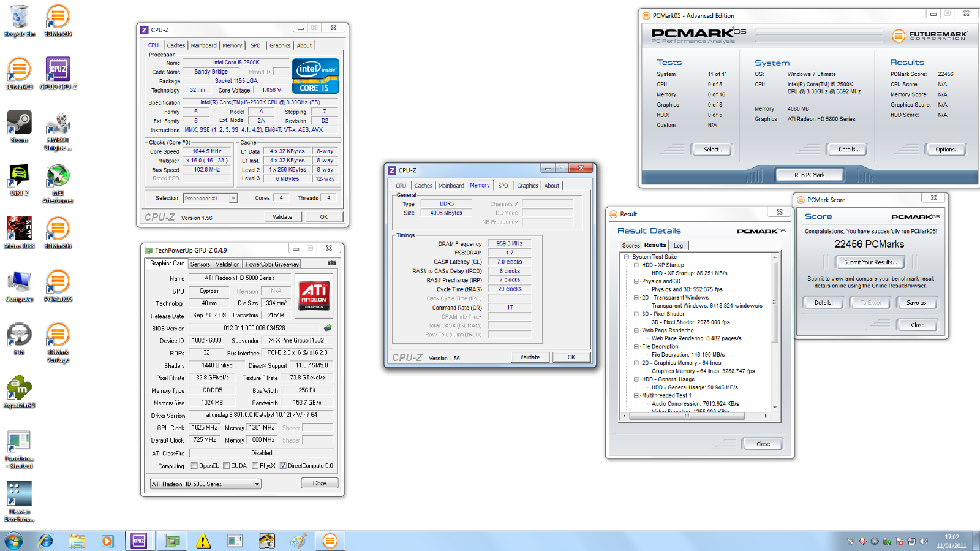The height and width of the screenshot is (551, 980).
Task: Open Paint from the taskbar
Action: tap(298, 541)
